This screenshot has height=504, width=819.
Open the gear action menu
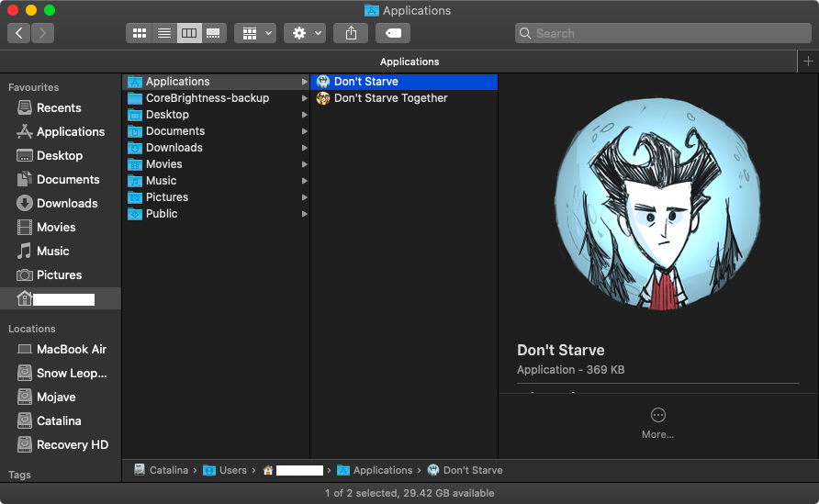[x=305, y=33]
